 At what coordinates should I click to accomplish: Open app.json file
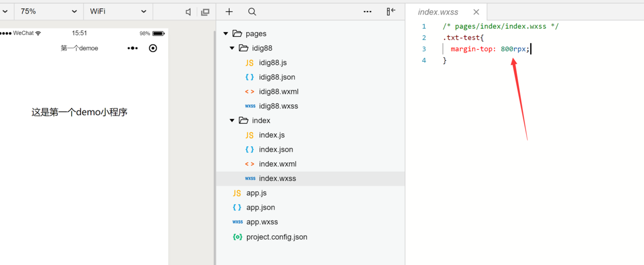261,207
